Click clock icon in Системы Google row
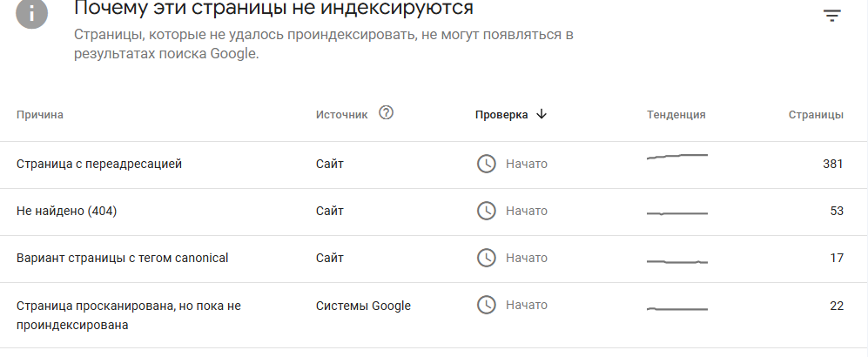Screen dimensions: 868x357 pos(486,305)
